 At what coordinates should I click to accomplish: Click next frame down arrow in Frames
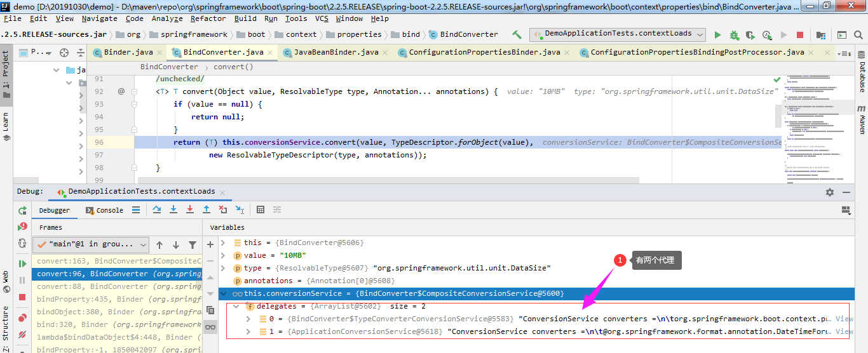click(175, 244)
